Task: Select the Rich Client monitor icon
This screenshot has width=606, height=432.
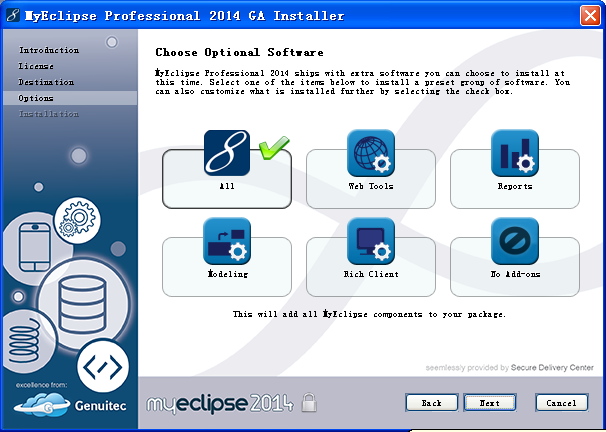Action: [371, 241]
